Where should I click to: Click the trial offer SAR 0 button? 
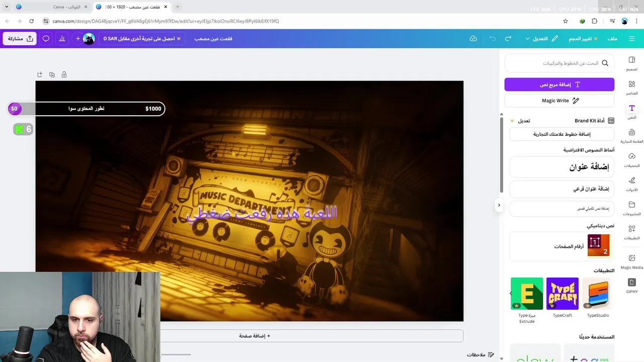(142, 39)
